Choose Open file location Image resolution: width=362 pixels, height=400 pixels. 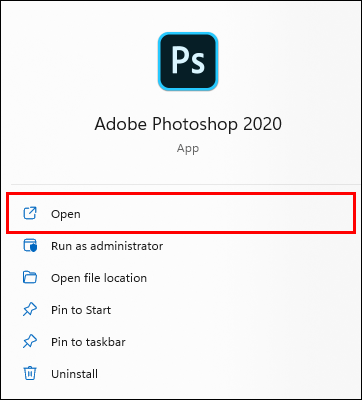[x=99, y=278]
